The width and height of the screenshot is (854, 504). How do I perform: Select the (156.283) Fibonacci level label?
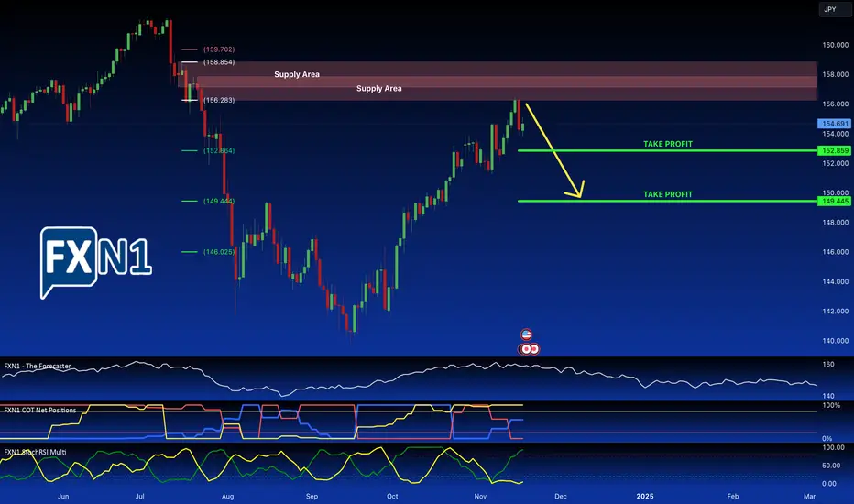pyautogui.click(x=219, y=100)
